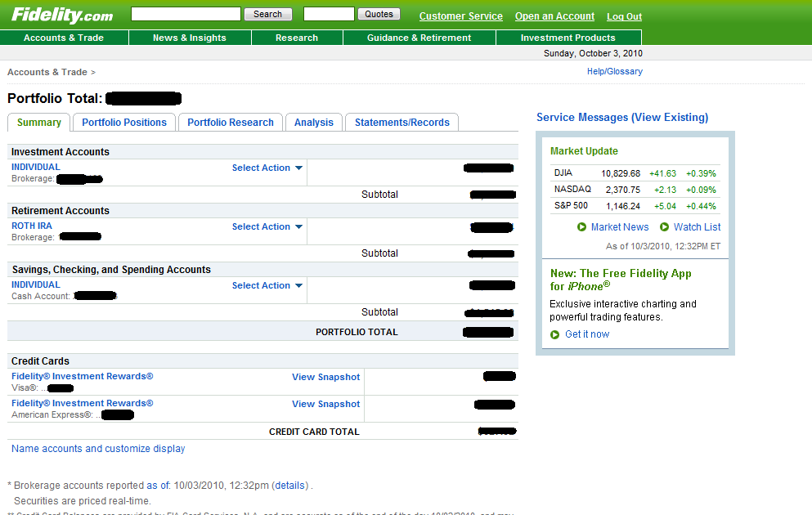Click the PORTFOLIO TOTAL row label
812x515 pixels.
(x=357, y=332)
